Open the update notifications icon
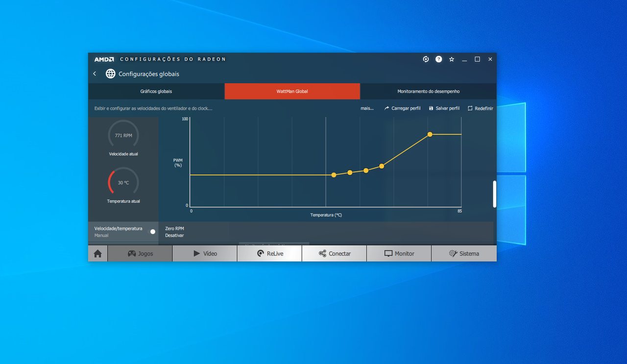 click(x=426, y=59)
